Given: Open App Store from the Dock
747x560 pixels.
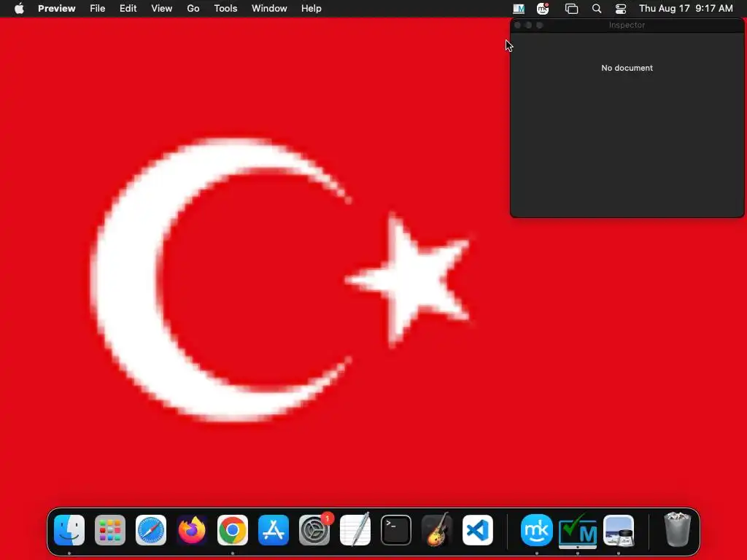Looking at the screenshot, I should [274, 530].
